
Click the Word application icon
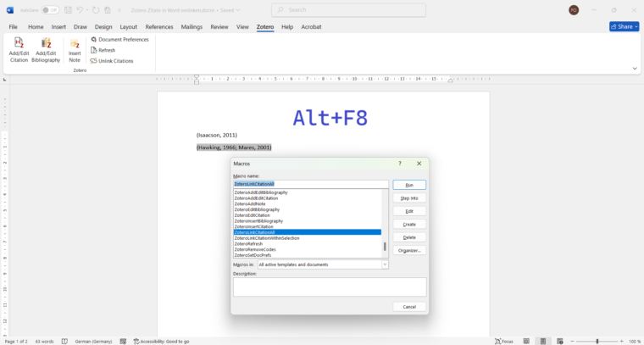10,10
